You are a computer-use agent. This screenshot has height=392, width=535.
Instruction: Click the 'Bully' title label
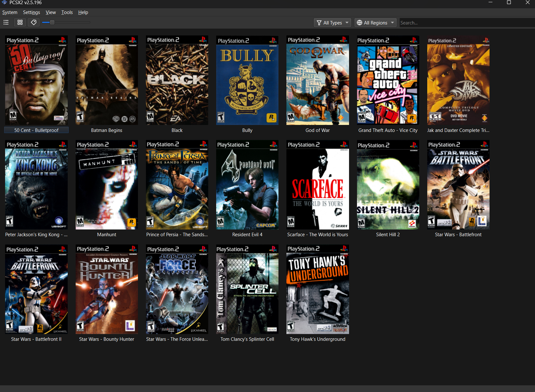coord(247,130)
